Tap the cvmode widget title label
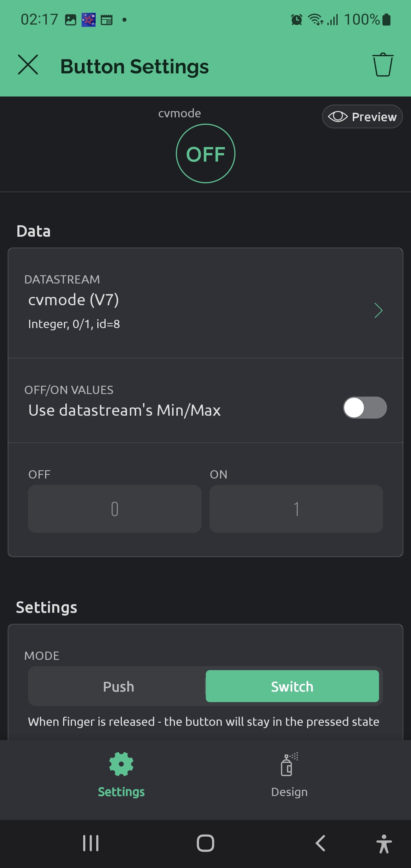Viewport: 411px width, 868px height. (x=180, y=113)
